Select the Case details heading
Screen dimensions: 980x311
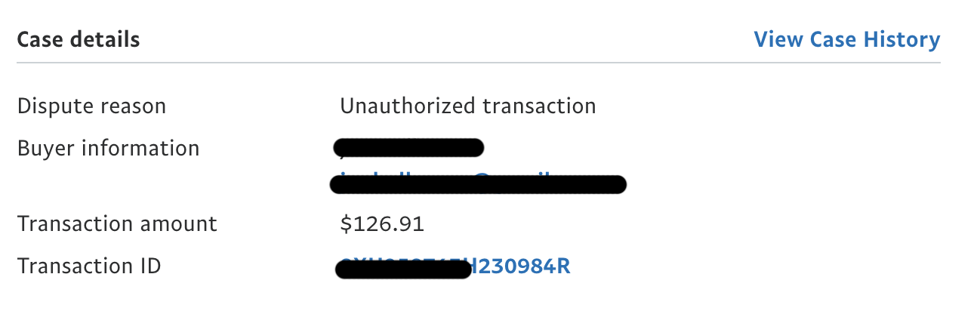[79, 39]
